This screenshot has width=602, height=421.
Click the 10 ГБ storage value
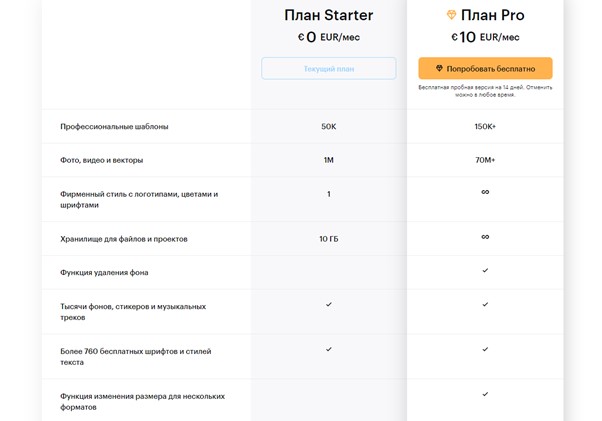click(329, 239)
